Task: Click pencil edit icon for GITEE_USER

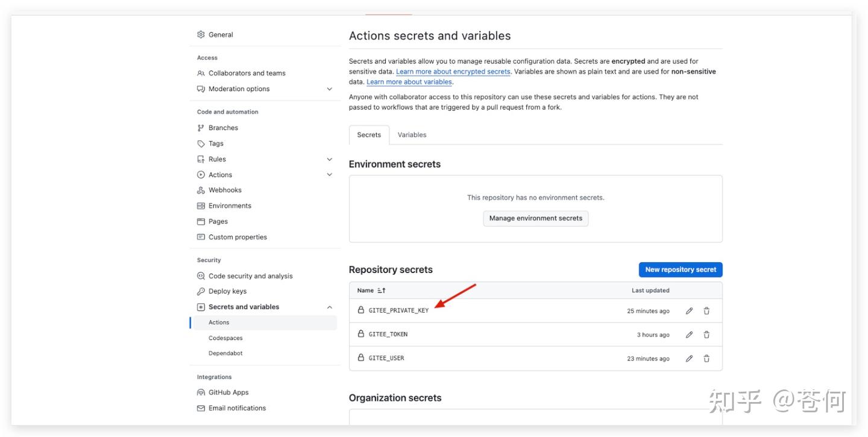Action: click(689, 358)
